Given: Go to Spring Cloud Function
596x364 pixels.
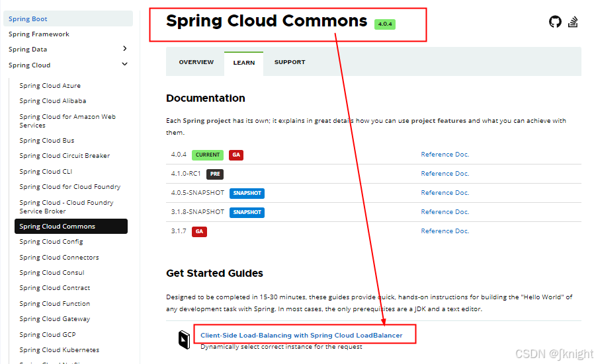Looking at the screenshot, I should tap(54, 304).
